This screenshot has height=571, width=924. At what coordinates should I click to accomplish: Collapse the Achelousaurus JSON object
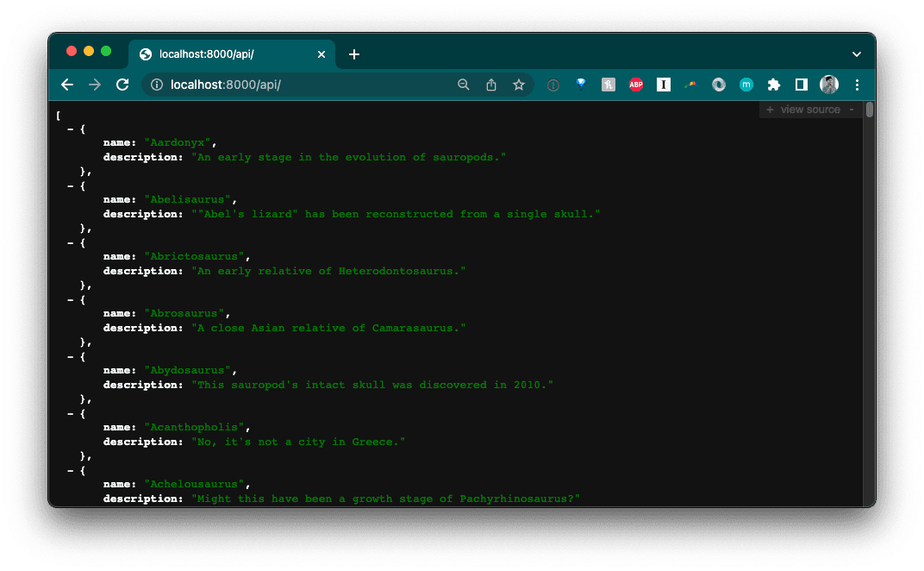[x=70, y=470]
